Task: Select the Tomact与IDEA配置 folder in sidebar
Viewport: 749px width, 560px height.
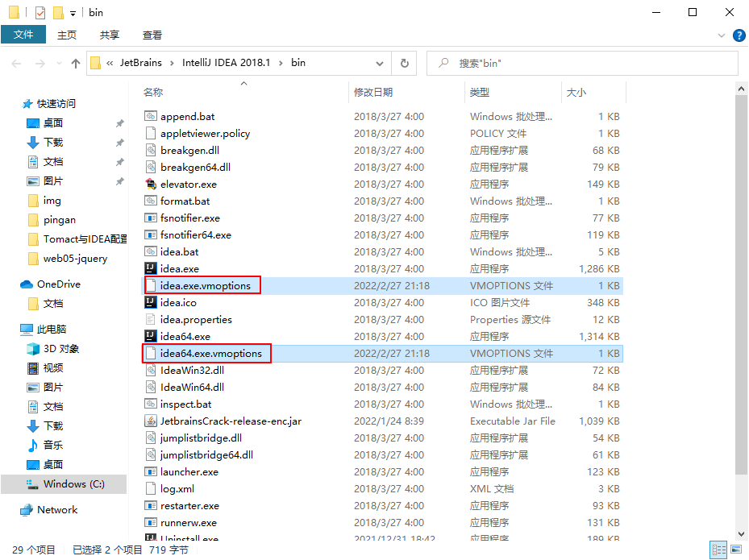Action: pyautogui.click(x=77, y=239)
